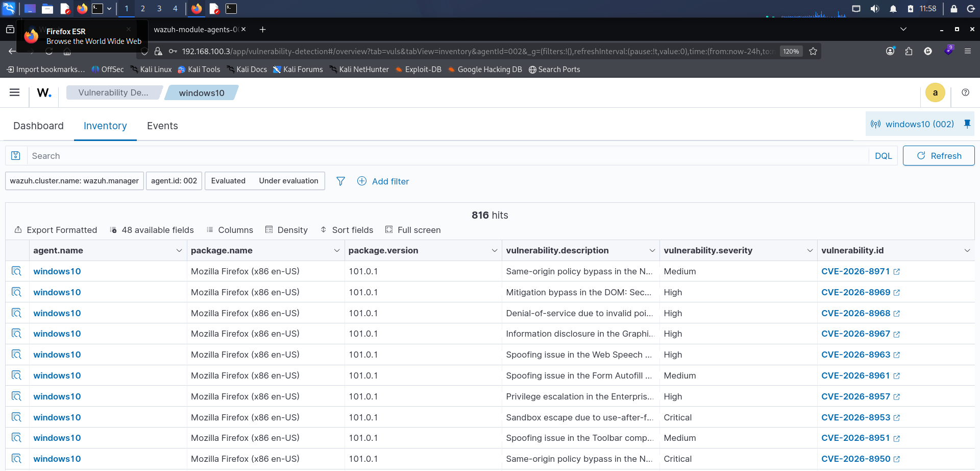Open package.version column options chevron
Image resolution: width=980 pixels, height=471 pixels.
[494, 250]
